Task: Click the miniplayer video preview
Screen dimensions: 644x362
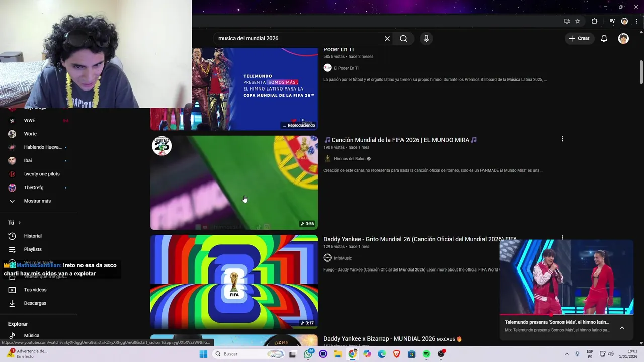Action: (x=566, y=277)
